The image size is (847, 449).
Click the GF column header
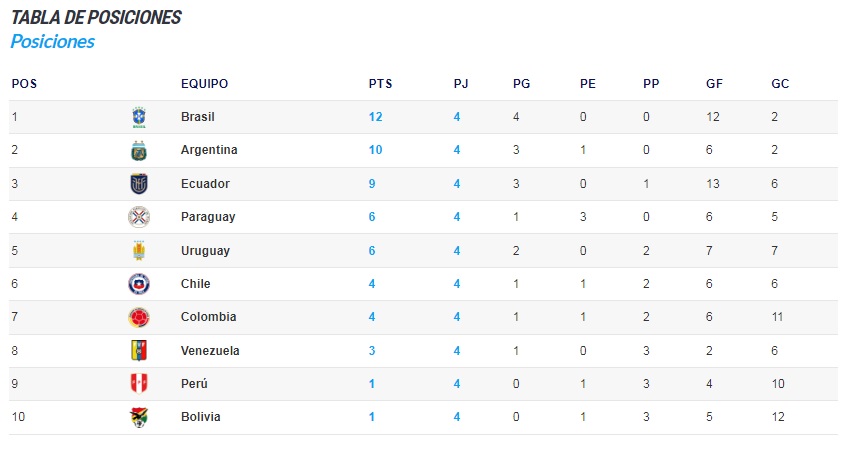click(714, 84)
